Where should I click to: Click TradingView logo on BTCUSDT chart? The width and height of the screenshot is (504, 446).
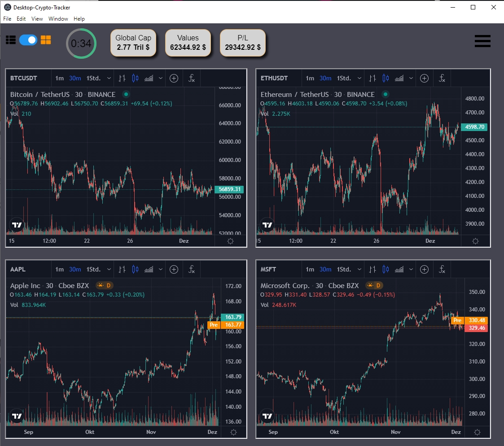pos(17,225)
